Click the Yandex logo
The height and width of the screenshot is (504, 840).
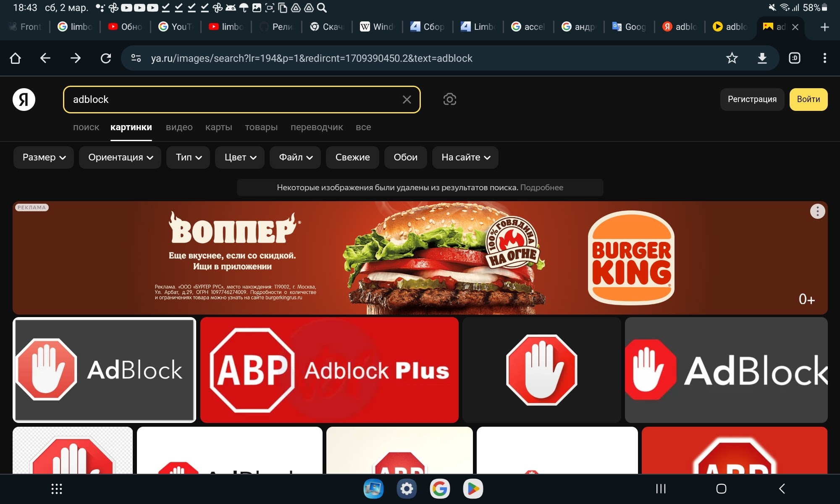click(x=24, y=100)
